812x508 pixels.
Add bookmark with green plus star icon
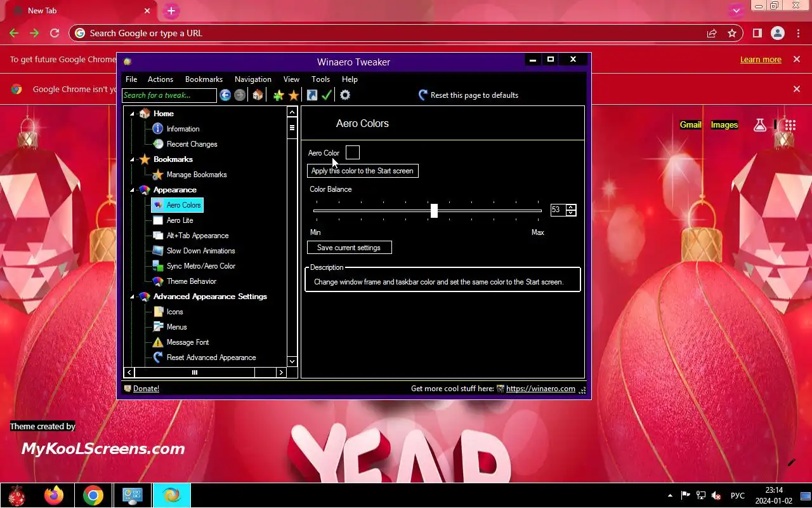(278, 95)
